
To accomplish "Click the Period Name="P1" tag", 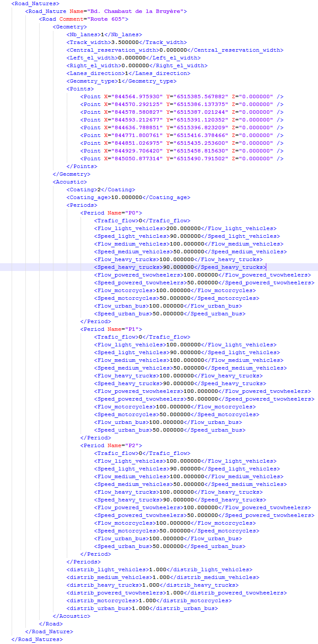I will (111, 329).
